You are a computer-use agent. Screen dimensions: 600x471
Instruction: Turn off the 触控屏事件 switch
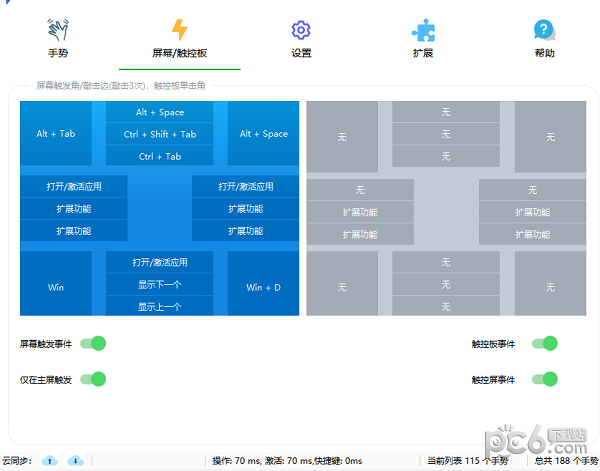tap(544, 379)
